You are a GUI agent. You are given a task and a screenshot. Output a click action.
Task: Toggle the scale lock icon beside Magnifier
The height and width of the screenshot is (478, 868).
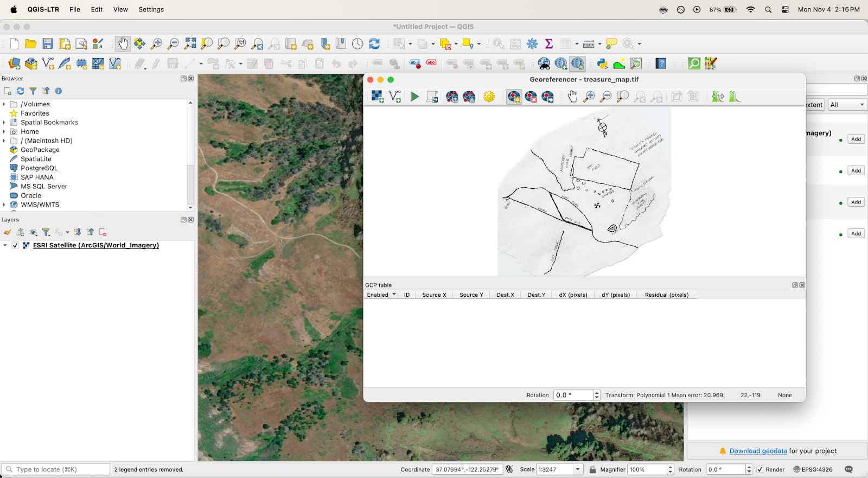(x=592, y=469)
